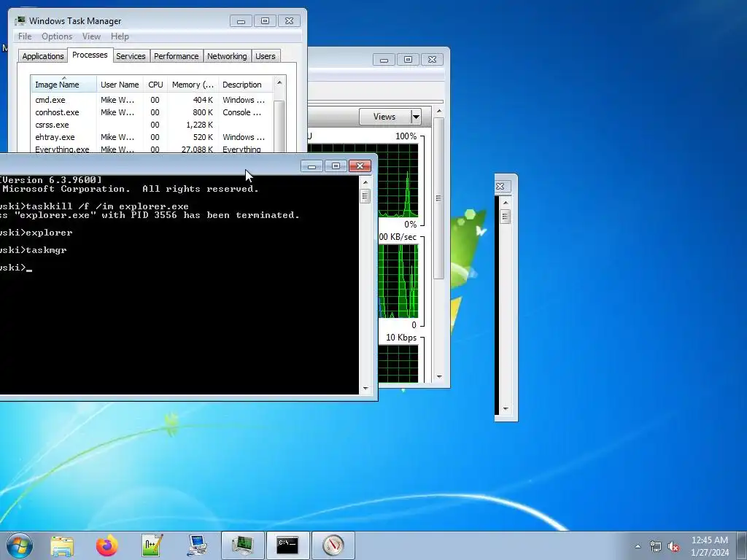Viewport: 747px width, 560px height.
Task: Launch Firefox from the taskbar
Action: coord(107,545)
